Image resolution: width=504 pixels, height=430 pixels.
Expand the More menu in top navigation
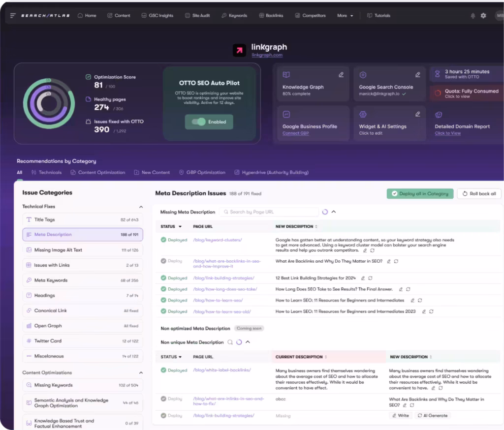(x=345, y=15)
